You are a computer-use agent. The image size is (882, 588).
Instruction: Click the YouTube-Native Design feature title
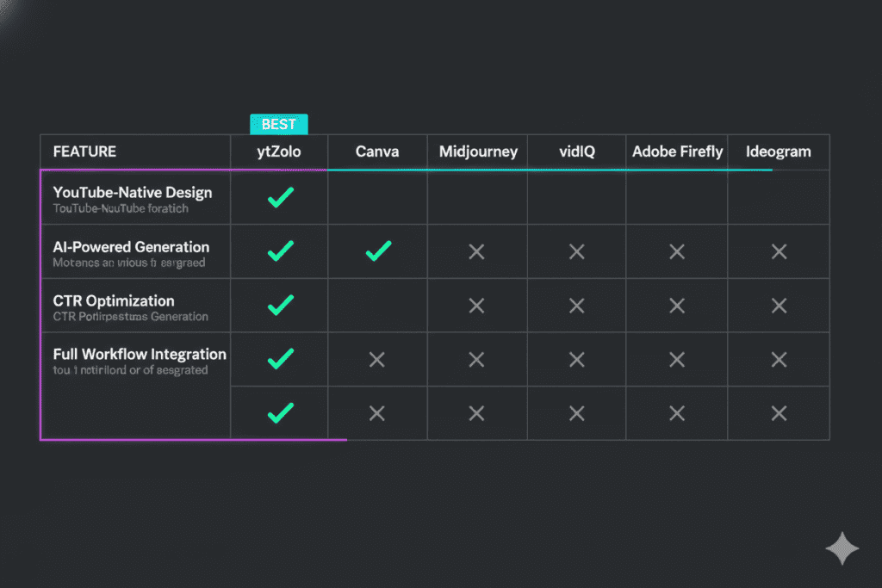tap(133, 192)
